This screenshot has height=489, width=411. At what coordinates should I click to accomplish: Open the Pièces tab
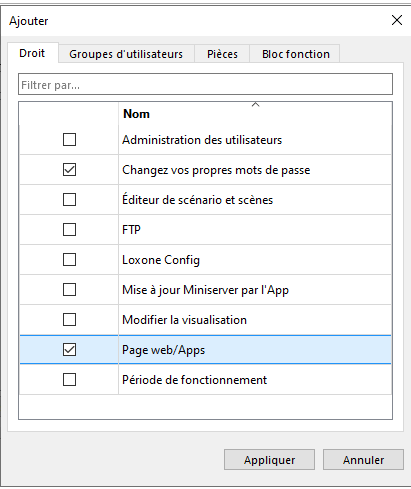pyautogui.click(x=222, y=54)
